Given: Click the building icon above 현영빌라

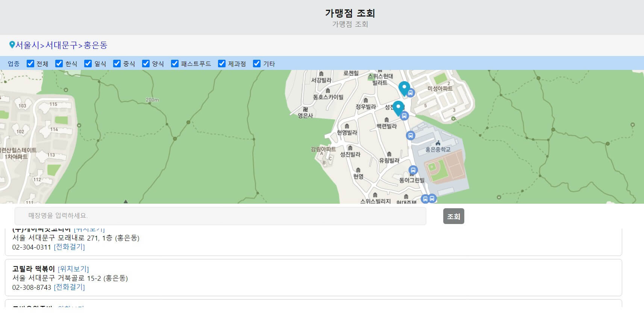Looking at the screenshot, I should [347, 126].
